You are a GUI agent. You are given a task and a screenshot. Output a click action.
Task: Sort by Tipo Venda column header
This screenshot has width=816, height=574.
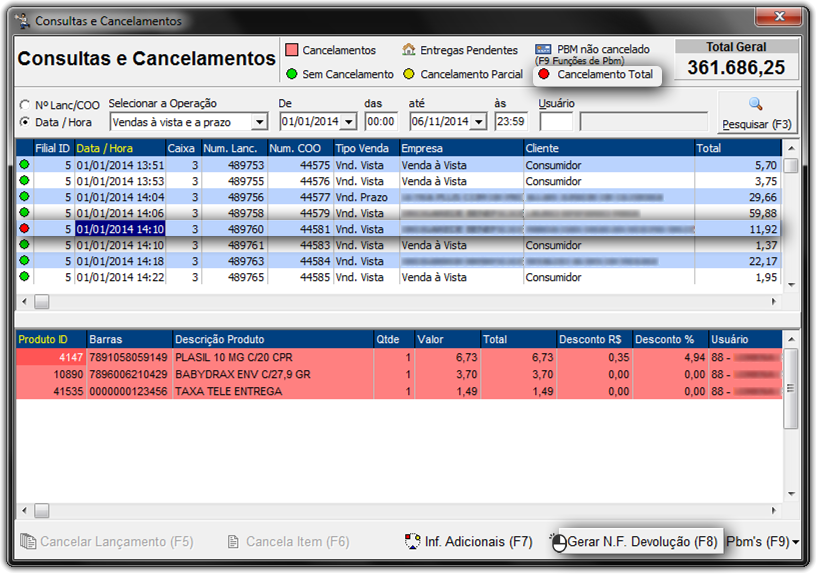coord(366,148)
